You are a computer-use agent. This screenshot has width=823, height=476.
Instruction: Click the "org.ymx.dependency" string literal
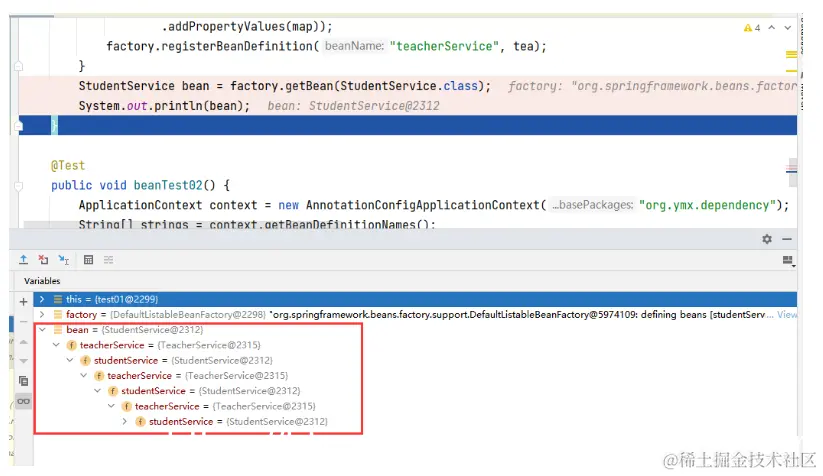pos(708,205)
